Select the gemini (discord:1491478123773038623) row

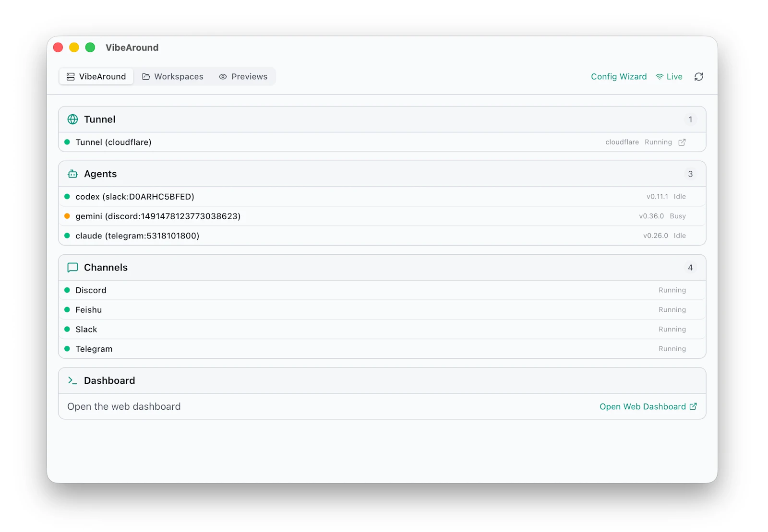[x=382, y=216]
